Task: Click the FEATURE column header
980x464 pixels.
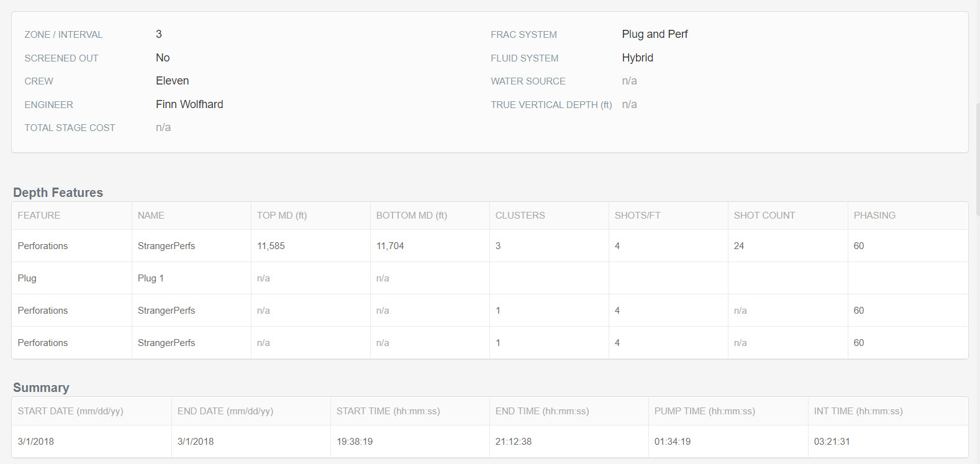Action: [39, 216]
